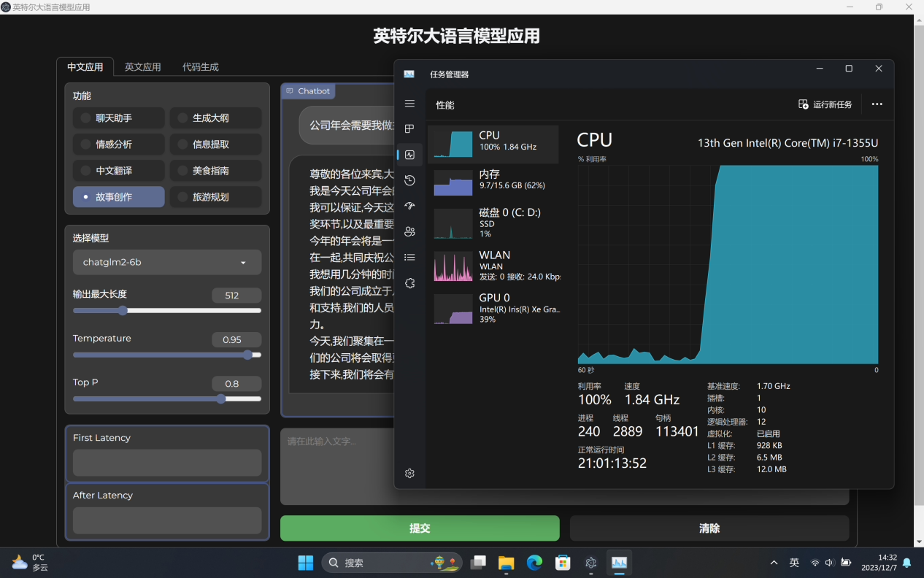This screenshot has height=578, width=924.
Task: Select the 聊天助手 radio option
Action: pyautogui.click(x=118, y=118)
